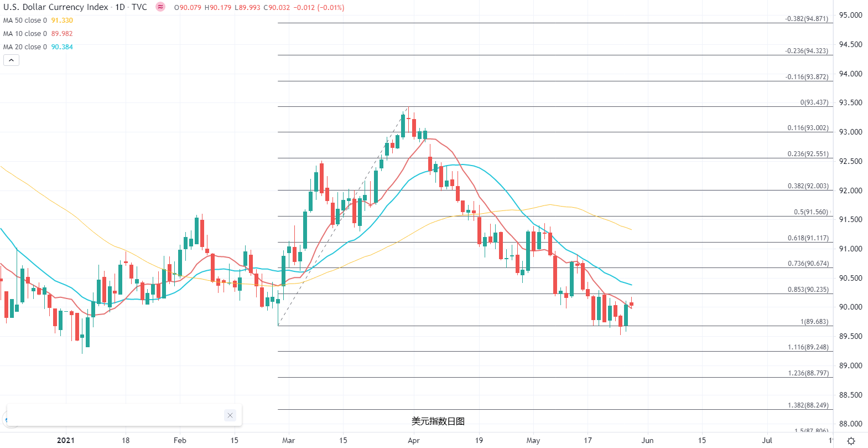Select Fibonacci level -0.382(94.871) label

pyautogui.click(x=807, y=19)
